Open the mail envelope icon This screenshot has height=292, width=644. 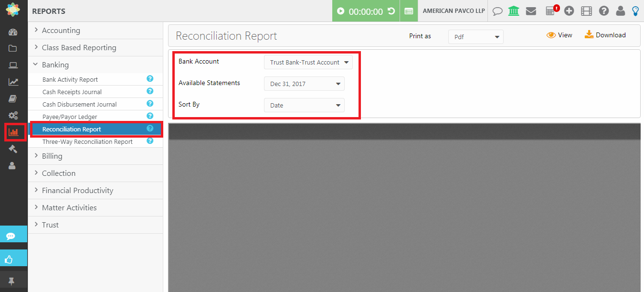pyautogui.click(x=531, y=11)
